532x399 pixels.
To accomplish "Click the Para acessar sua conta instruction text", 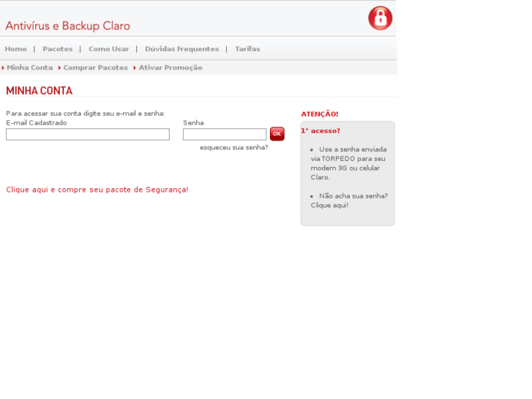I will (x=85, y=113).
